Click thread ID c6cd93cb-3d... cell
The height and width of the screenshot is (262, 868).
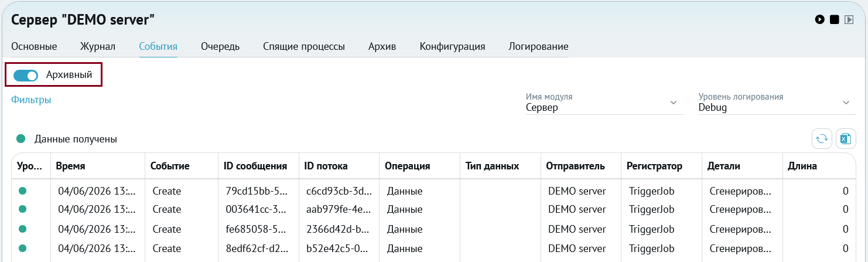click(339, 191)
